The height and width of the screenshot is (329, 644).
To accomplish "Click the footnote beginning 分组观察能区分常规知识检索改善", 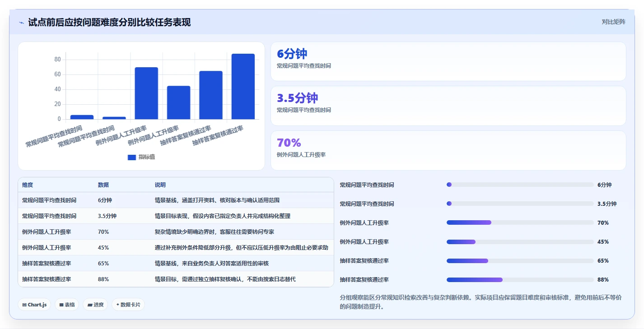I will click(x=481, y=302).
